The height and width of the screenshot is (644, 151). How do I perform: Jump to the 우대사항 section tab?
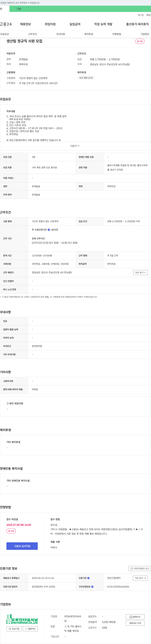[x=61, y=34]
